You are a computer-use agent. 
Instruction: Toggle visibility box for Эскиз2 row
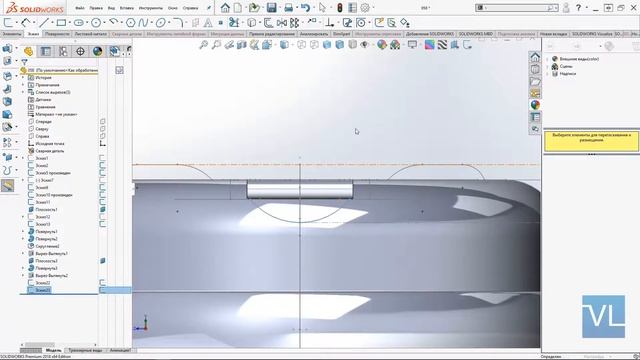pos(102,165)
